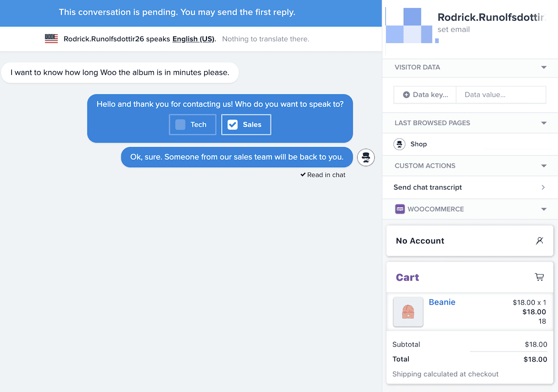Click Nothing to translate there text
This screenshot has height=392, width=558.
click(x=266, y=39)
